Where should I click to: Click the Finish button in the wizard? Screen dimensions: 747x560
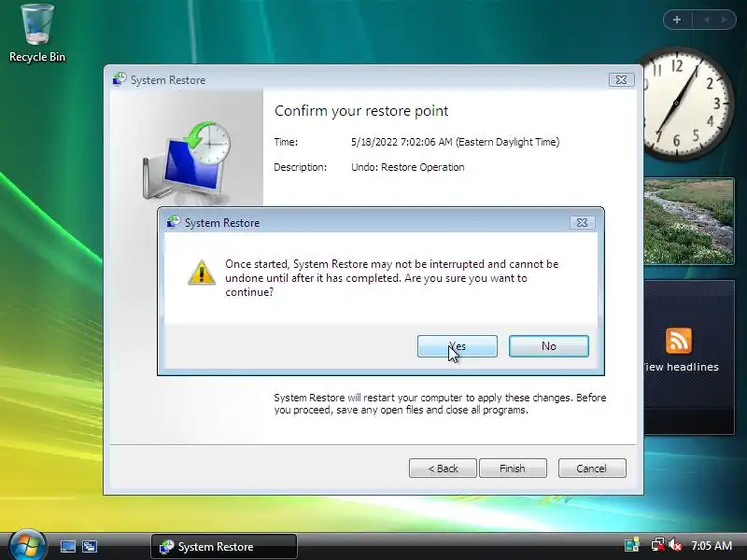[x=513, y=469]
